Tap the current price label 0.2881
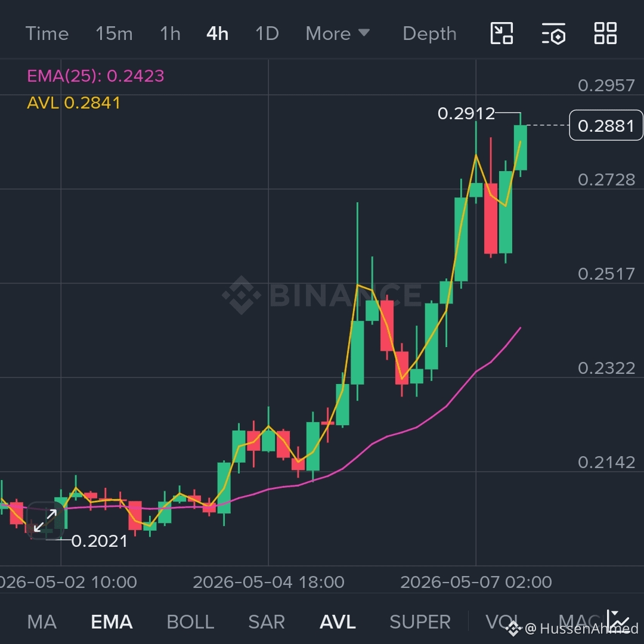 pos(606,125)
